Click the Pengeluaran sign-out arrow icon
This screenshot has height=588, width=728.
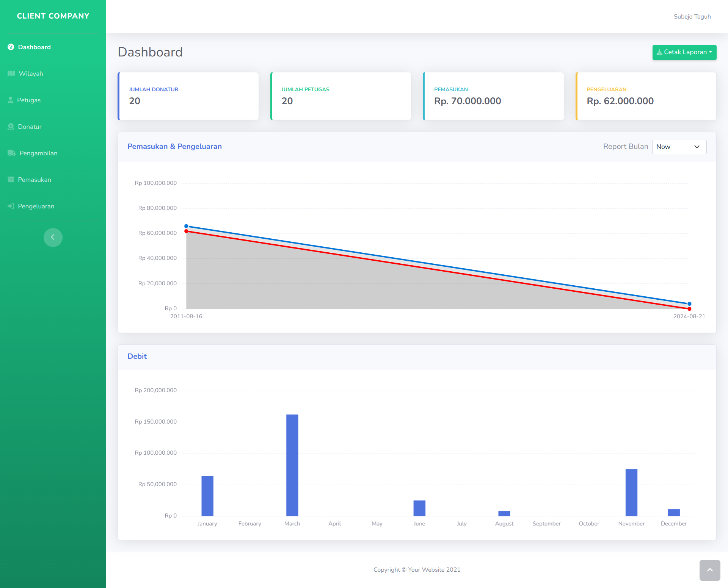(11, 206)
